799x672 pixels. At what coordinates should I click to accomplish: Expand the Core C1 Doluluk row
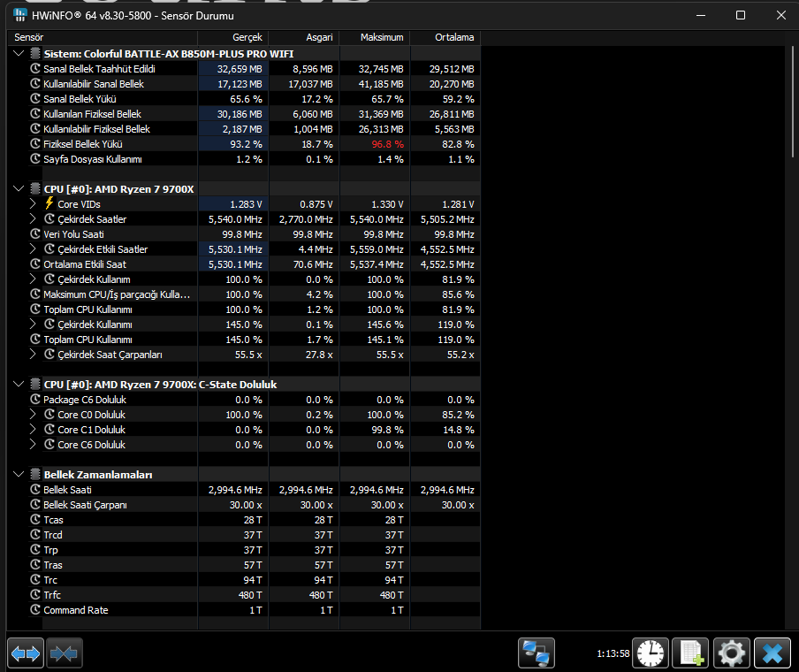[33, 430]
